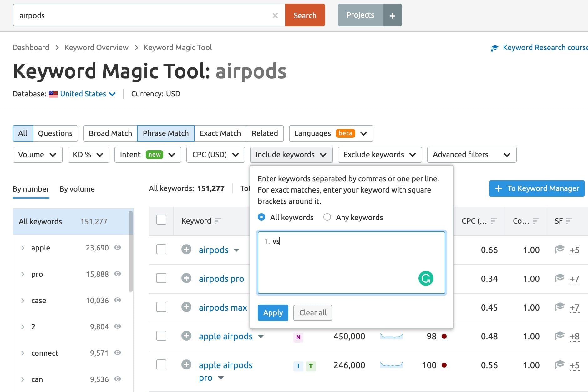The height and width of the screenshot is (392, 588).
Task: Open SERP features icon in airpods row
Action: [x=560, y=250]
